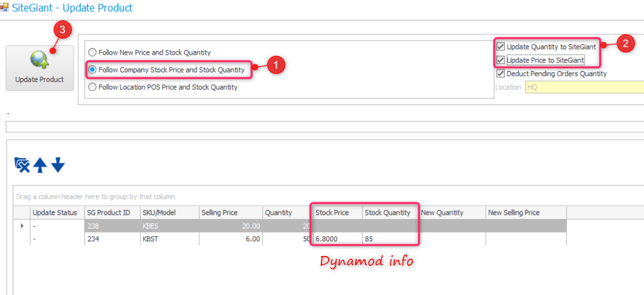Click stock quantity 85 cell
Image resolution: width=644 pixels, height=295 pixels.
(390, 239)
